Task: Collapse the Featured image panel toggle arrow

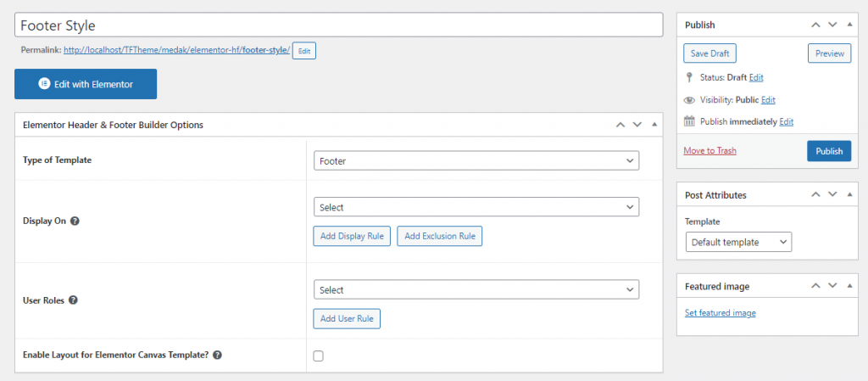Action: 849,287
